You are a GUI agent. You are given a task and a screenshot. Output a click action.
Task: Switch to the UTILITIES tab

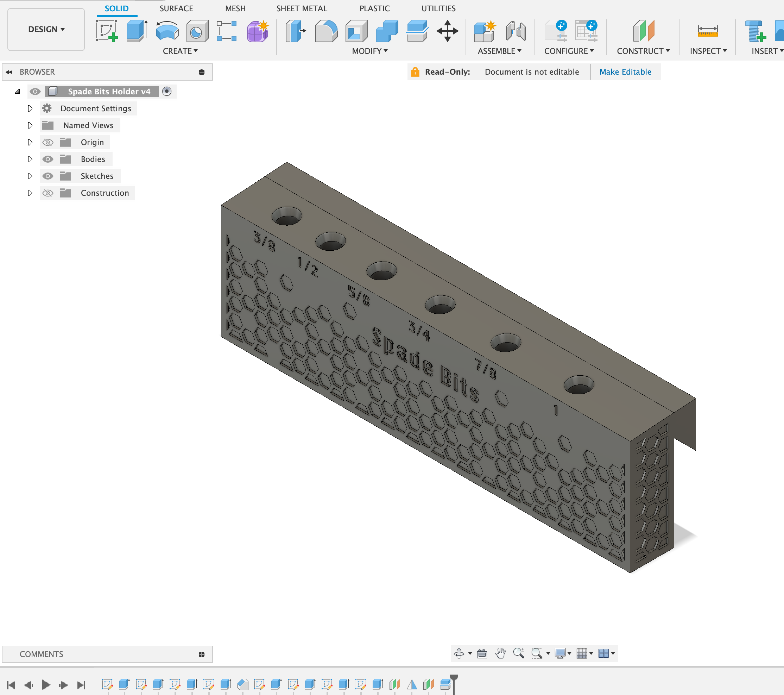coord(438,8)
